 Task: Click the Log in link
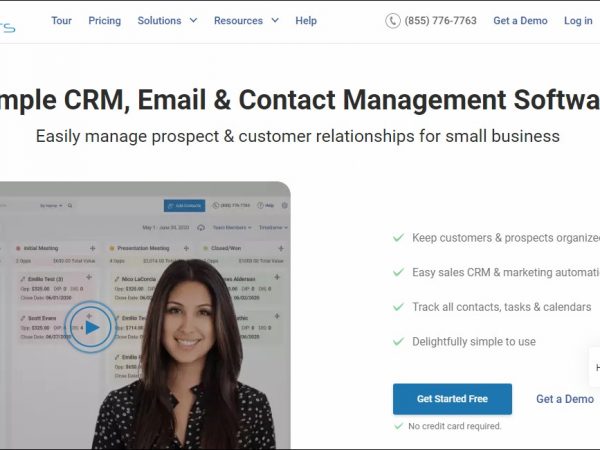578,21
